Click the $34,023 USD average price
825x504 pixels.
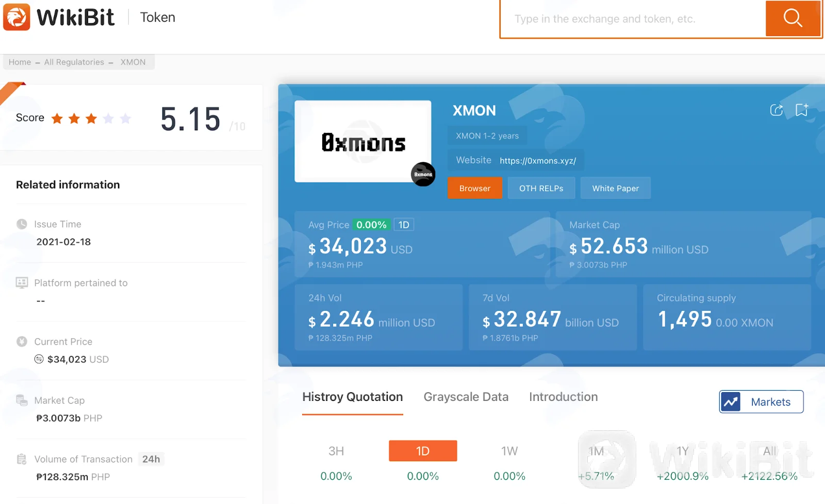tap(360, 246)
